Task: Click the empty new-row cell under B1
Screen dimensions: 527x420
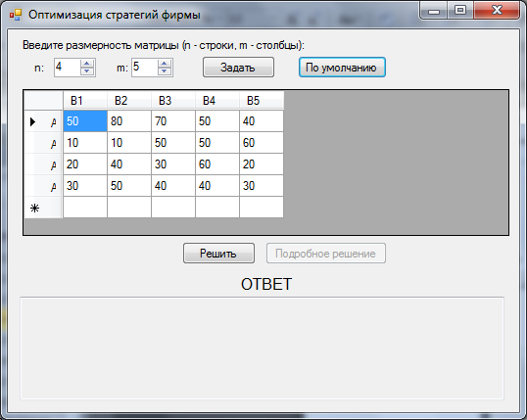Action: pyautogui.click(x=85, y=207)
